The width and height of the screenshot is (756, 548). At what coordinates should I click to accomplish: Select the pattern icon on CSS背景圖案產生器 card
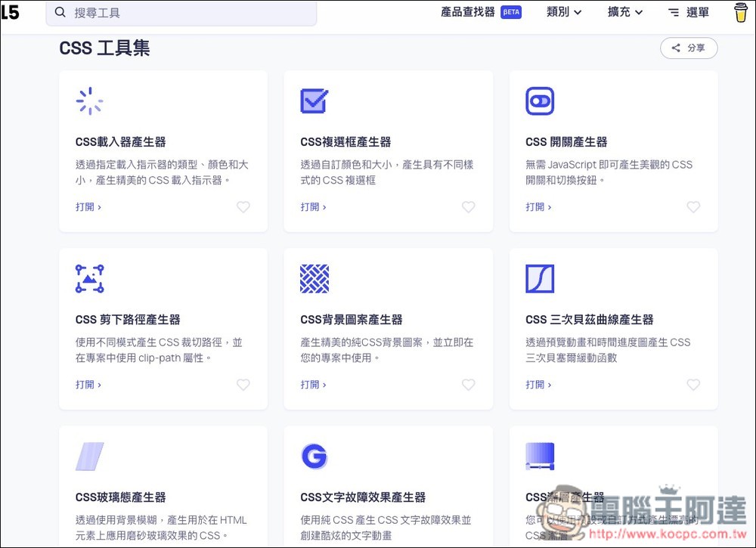pyautogui.click(x=314, y=277)
